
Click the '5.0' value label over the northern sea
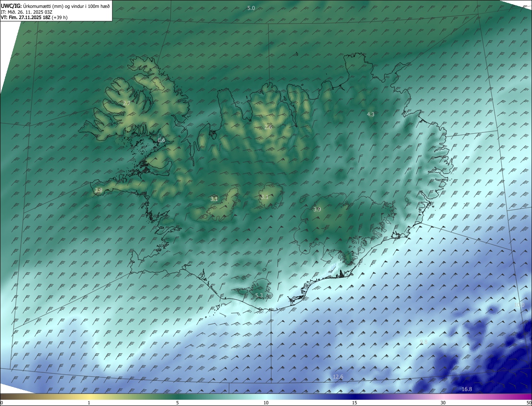click(x=251, y=8)
